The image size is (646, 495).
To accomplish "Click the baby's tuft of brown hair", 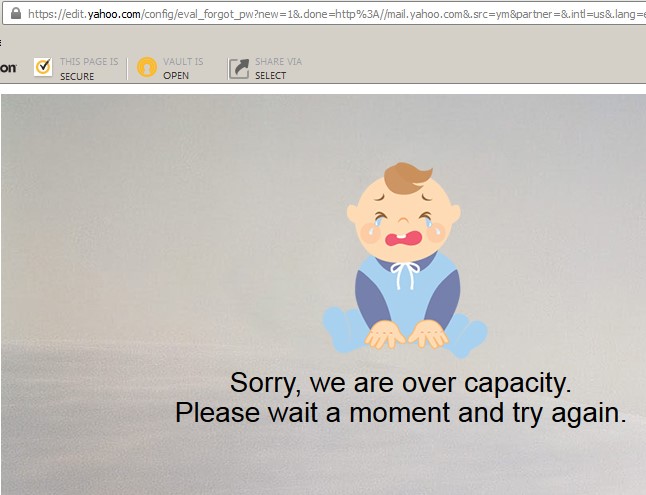I will [408, 178].
